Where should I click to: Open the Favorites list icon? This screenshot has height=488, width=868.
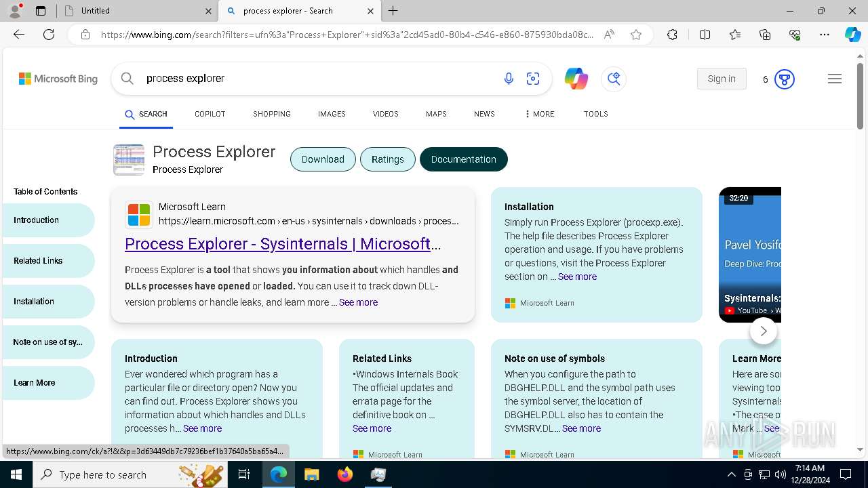click(x=735, y=35)
